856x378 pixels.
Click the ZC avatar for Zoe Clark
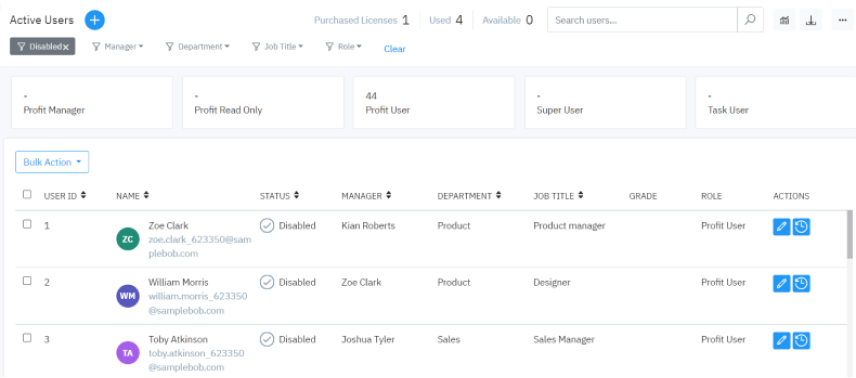[x=128, y=239]
